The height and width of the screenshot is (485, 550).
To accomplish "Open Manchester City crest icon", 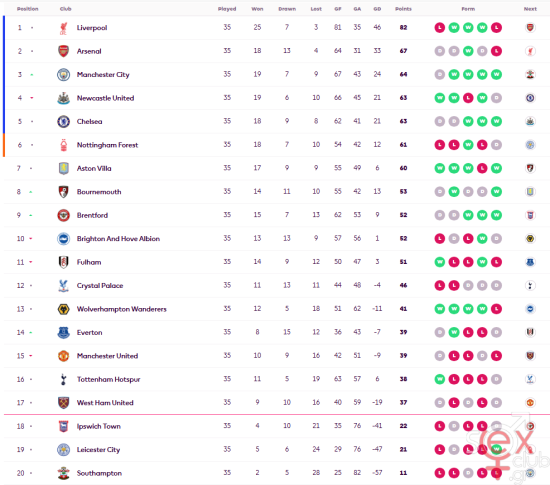I will click(63, 75).
